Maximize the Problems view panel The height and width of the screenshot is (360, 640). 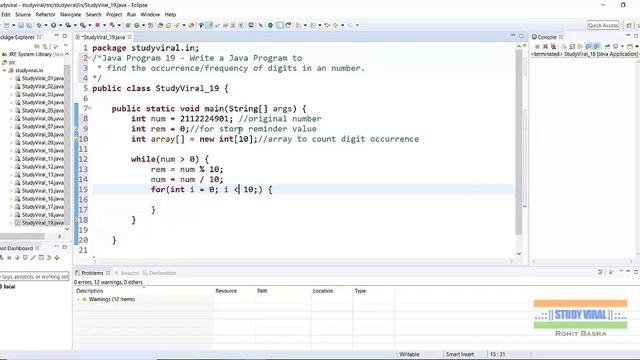(636, 272)
